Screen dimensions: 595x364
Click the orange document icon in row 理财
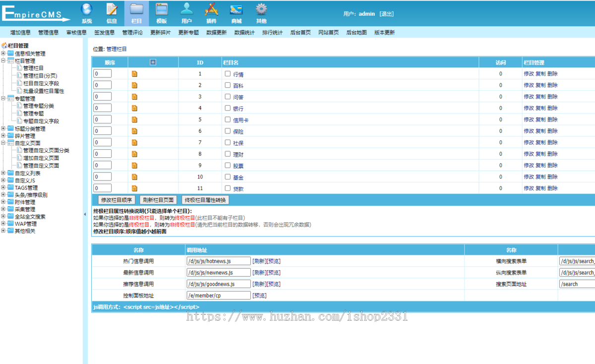click(x=134, y=154)
